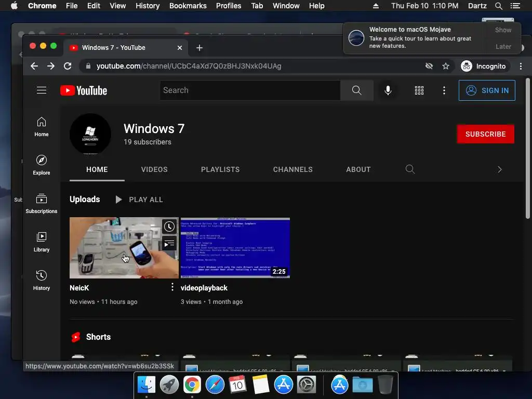This screenshot has width=532, height=399.
Task: Switch to the ABOUT tab
Action: point(358,169)
